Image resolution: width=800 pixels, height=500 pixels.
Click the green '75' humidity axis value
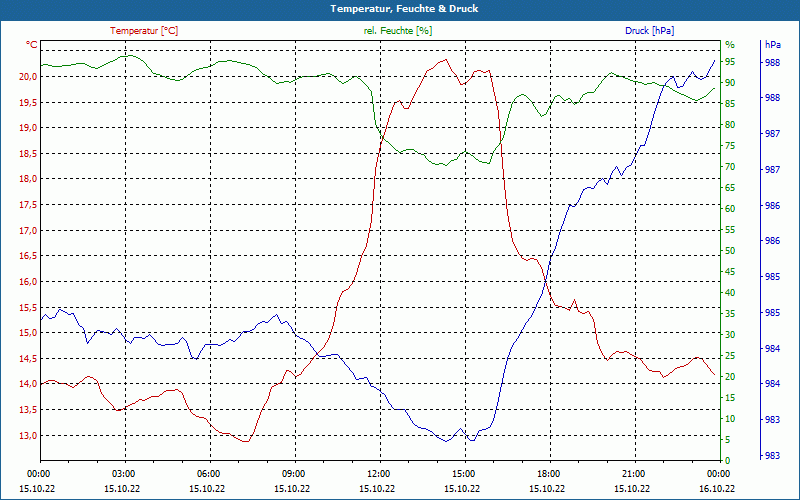(x=730, y=146)
